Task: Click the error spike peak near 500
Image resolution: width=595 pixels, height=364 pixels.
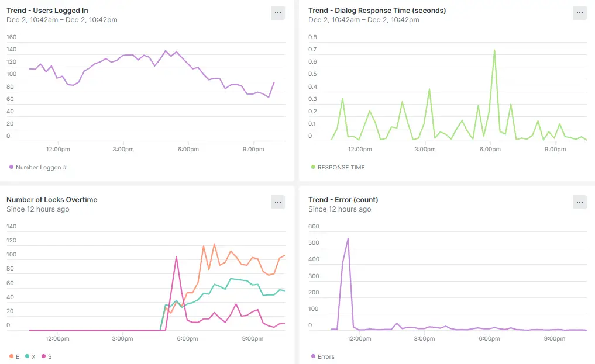Action: [x=348, y=239]
